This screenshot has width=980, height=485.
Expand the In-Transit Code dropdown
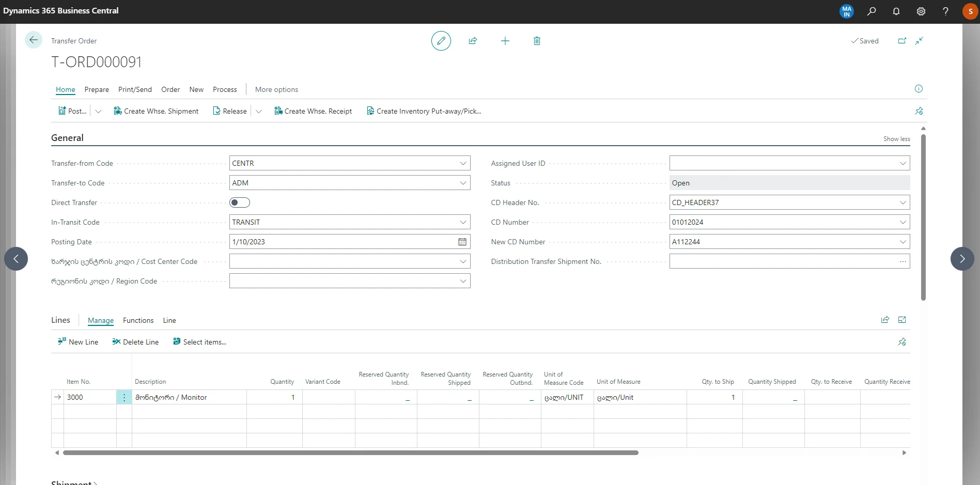[x=463, y=222]
